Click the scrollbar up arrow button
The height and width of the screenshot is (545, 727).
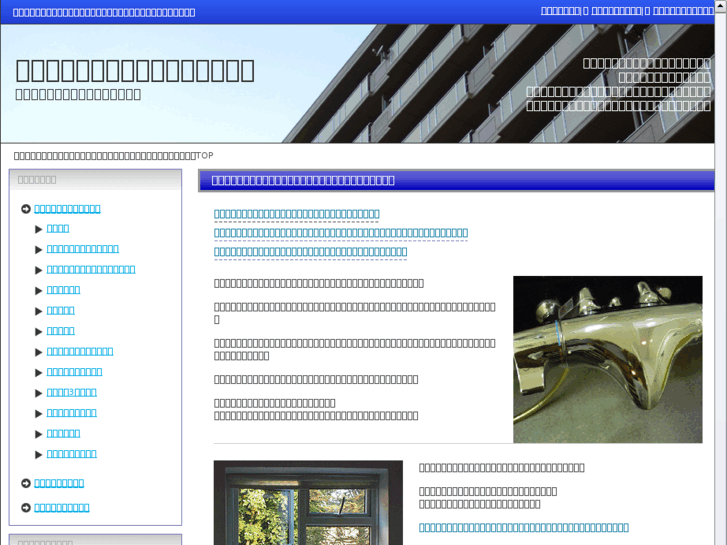pyautogui.click(x=721, y=4)
